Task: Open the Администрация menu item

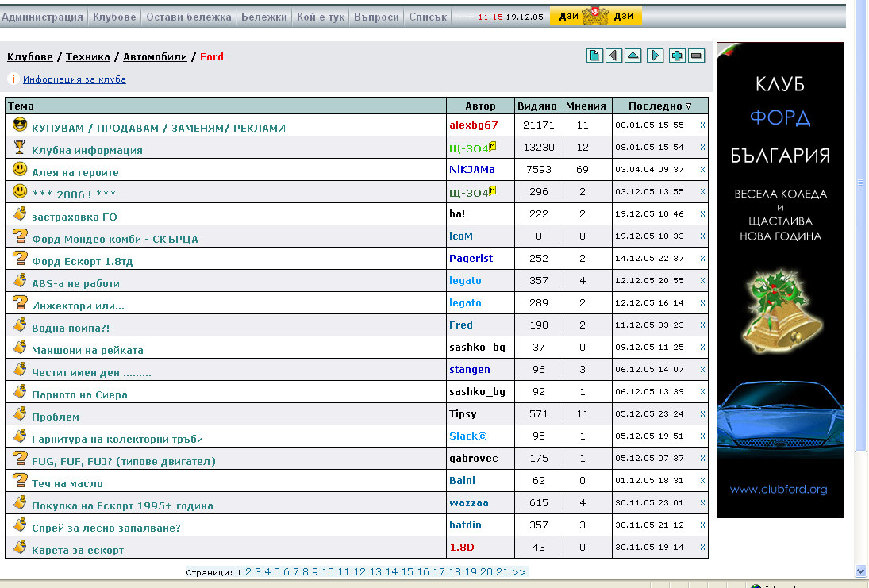Action: point(43,17)
